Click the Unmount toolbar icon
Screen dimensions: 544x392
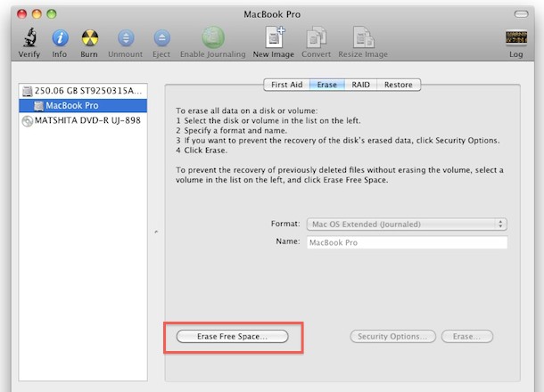click(x=126, y=37)
